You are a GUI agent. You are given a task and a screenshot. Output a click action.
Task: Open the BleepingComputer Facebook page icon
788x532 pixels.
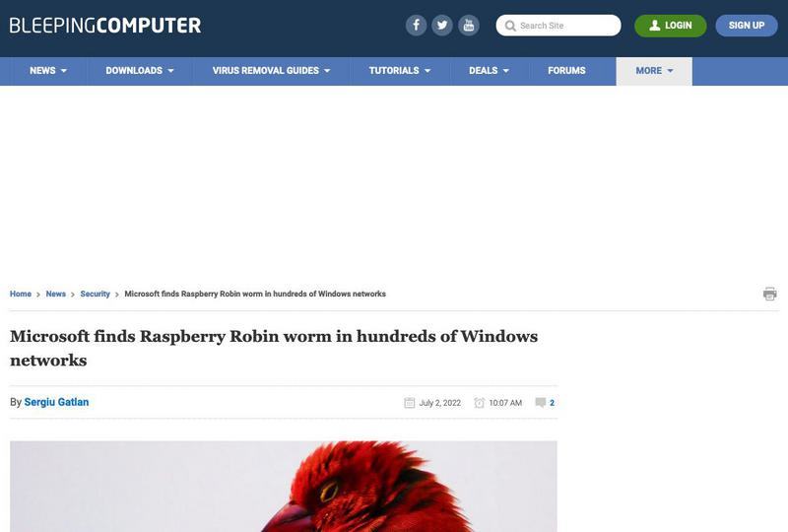click(416, 26)
